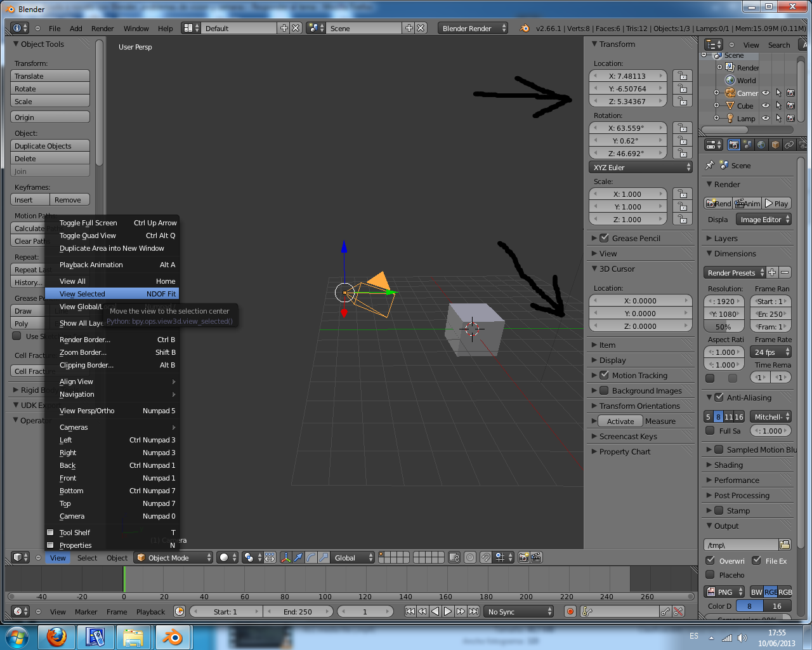This screenshot has width=812, height=650.
Task: Toggle the 3D manipulator axes icon
Action: coord(285,557)
